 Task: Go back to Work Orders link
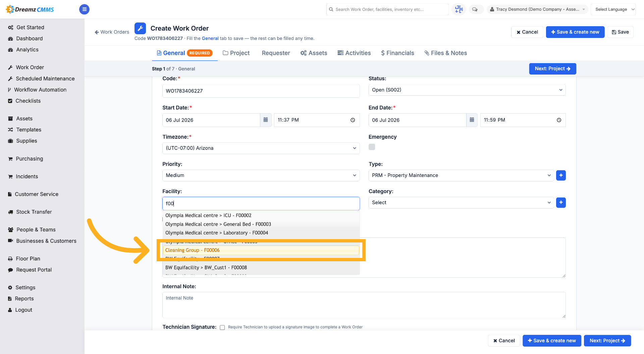(x=112, y=32)
